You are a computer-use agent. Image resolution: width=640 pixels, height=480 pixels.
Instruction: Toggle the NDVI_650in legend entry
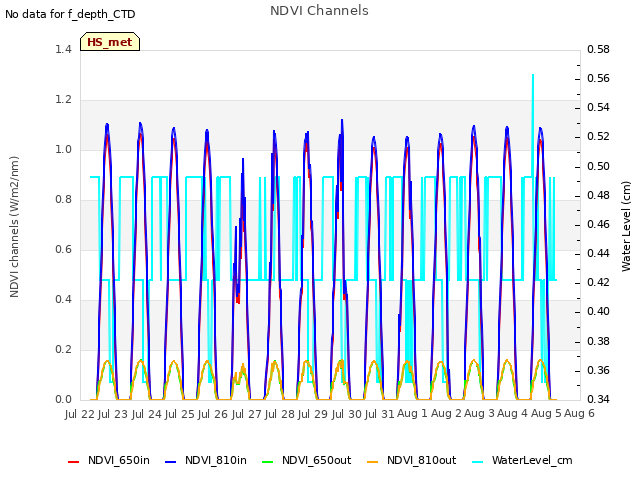[x=109, y=460]
